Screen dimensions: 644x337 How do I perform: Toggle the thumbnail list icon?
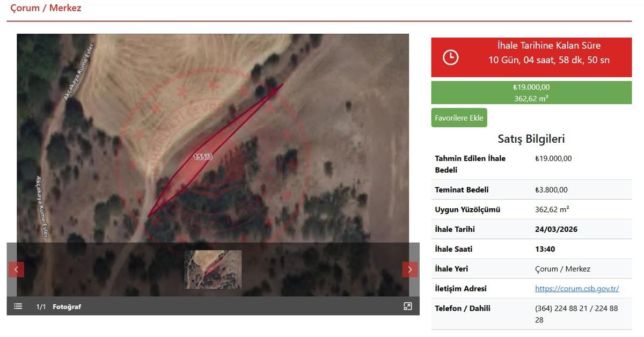pos(18,306)
